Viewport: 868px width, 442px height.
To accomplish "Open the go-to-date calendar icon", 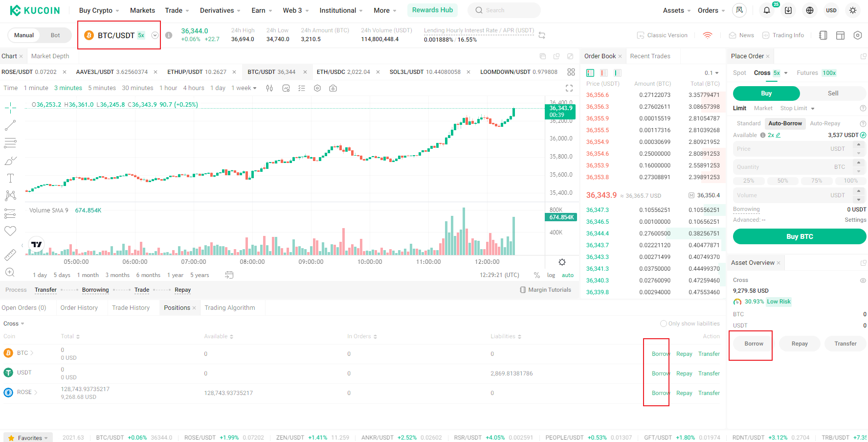I will pos(229,275).
